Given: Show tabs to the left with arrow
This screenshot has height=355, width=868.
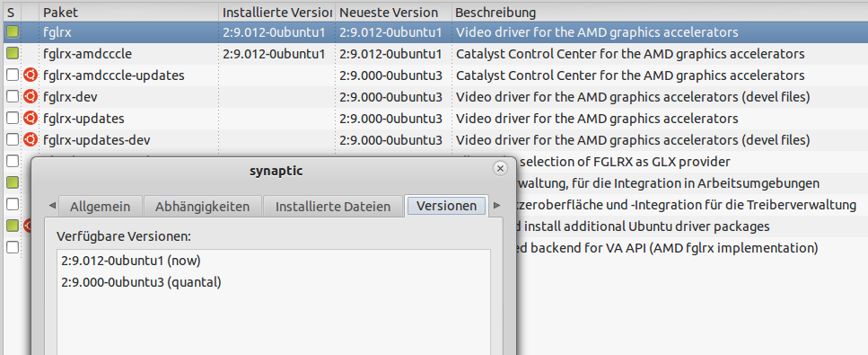Looking at the screenshot, I should tap(53, 206).
